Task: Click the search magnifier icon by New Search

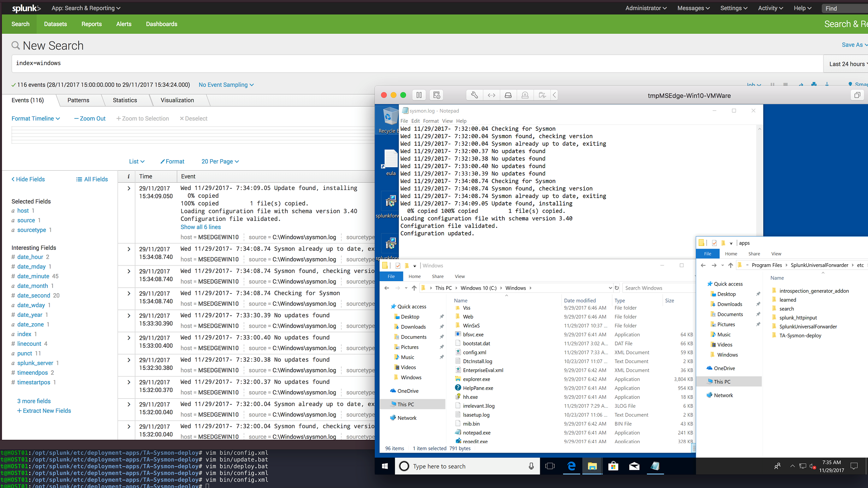Action: [x=16, y=45]
